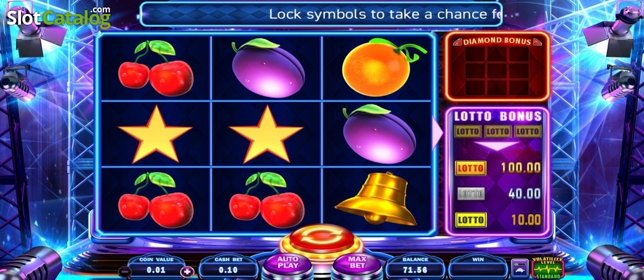Open the Diamond Bonus grid panel
Screen dimensions: 644x280
497,67
